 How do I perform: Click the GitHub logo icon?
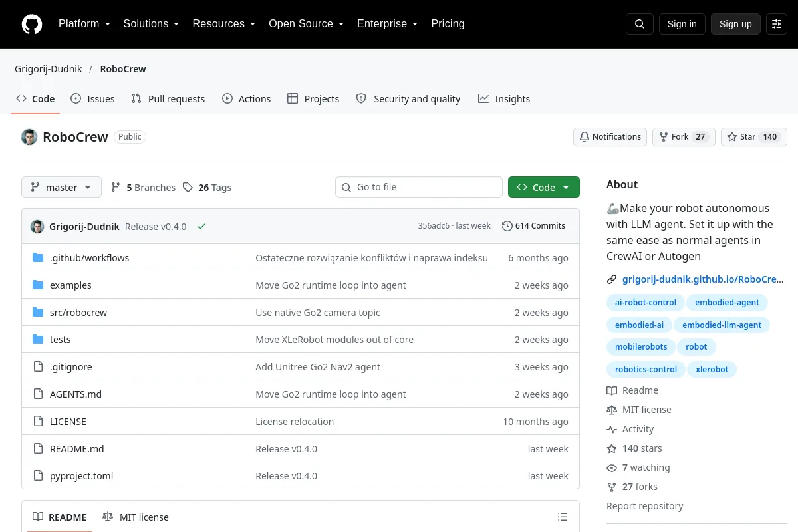pyautogui.click(x=32, y=24)
